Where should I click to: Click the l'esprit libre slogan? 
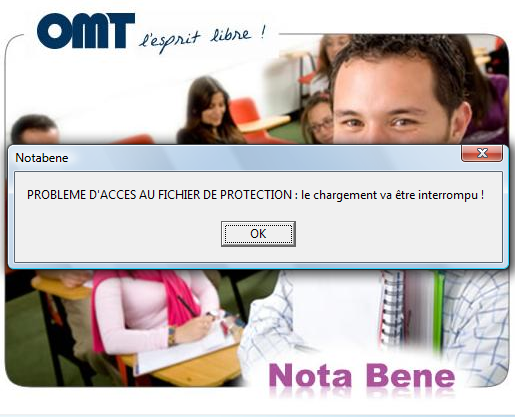click(x=202, y=38)
